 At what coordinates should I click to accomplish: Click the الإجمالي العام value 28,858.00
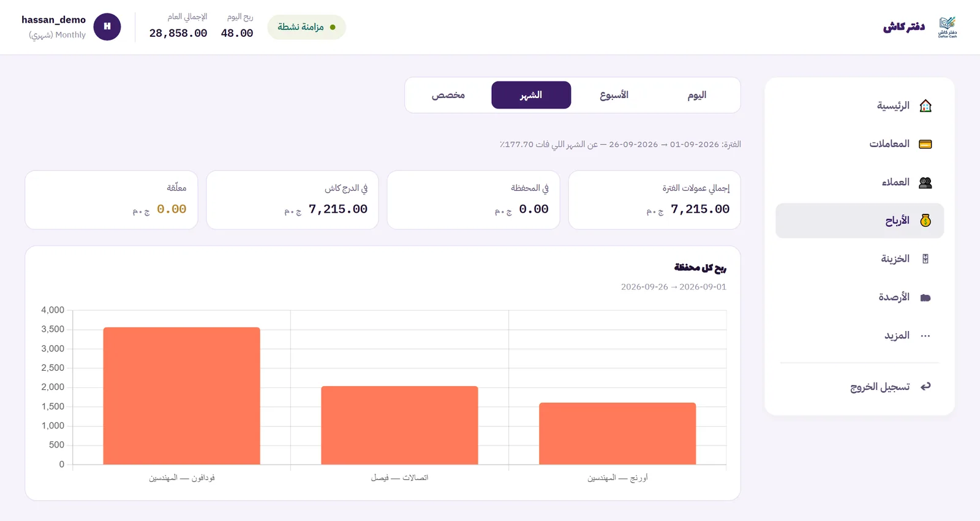[x=178, y=33]
